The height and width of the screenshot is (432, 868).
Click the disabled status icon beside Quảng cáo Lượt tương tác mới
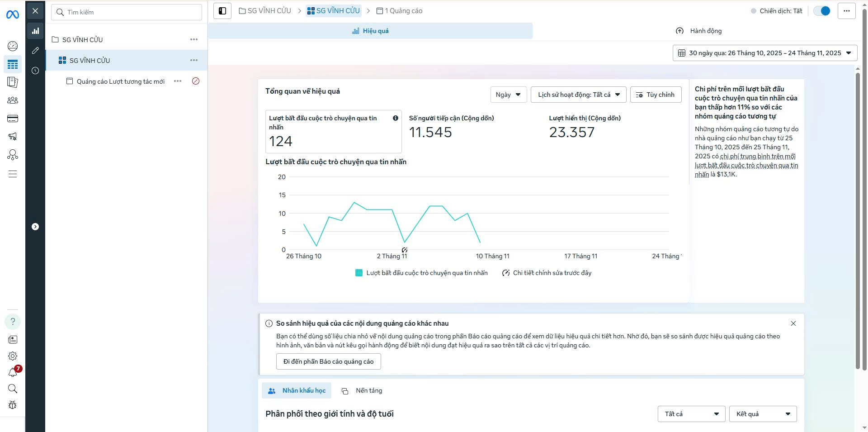point(196,81)
